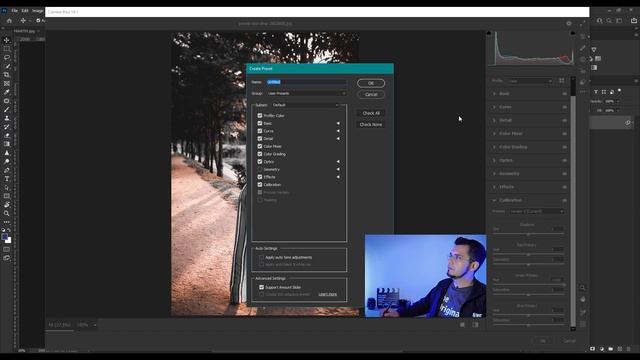Screen dimensions: 640x360
Task: Uncheck the Basic checkbox
Action: pyautogui.click(x=260, y=123)
